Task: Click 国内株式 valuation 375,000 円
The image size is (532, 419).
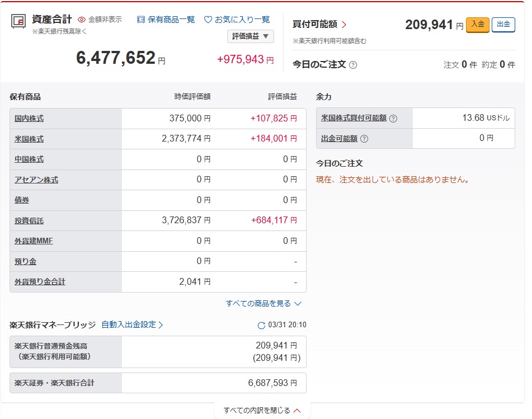Action: (190, 119)
